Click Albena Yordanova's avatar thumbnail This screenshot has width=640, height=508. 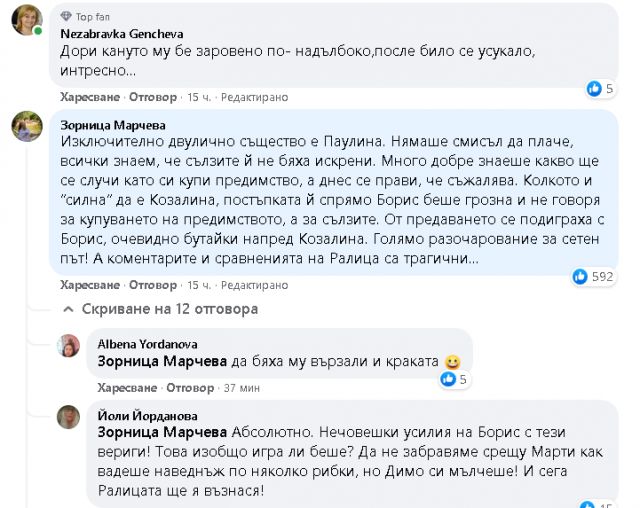pos(69,346)
